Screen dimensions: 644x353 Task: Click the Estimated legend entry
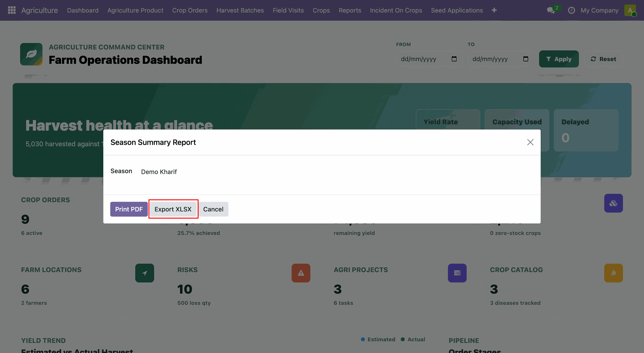378,340
